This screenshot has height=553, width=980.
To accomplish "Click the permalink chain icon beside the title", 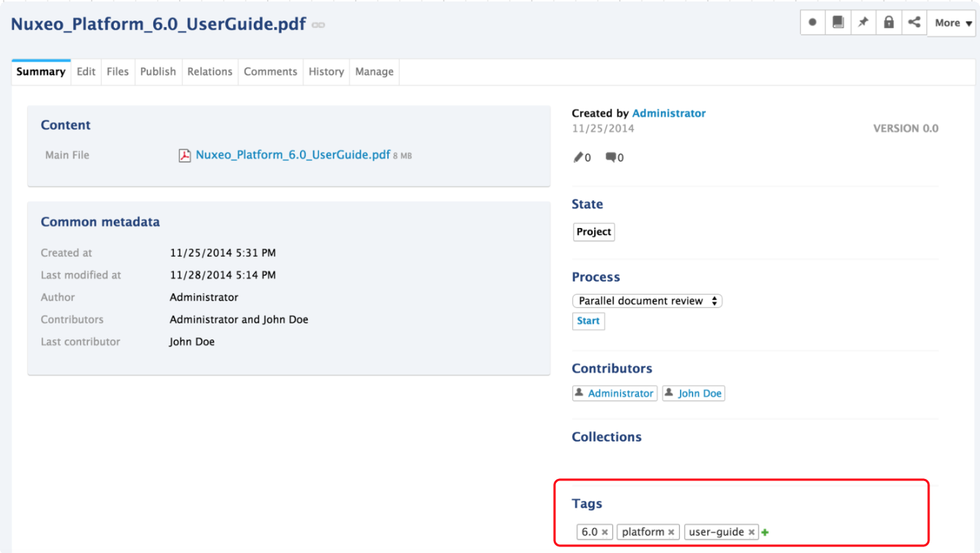I will pyautogui.click(x=318, y=25).
